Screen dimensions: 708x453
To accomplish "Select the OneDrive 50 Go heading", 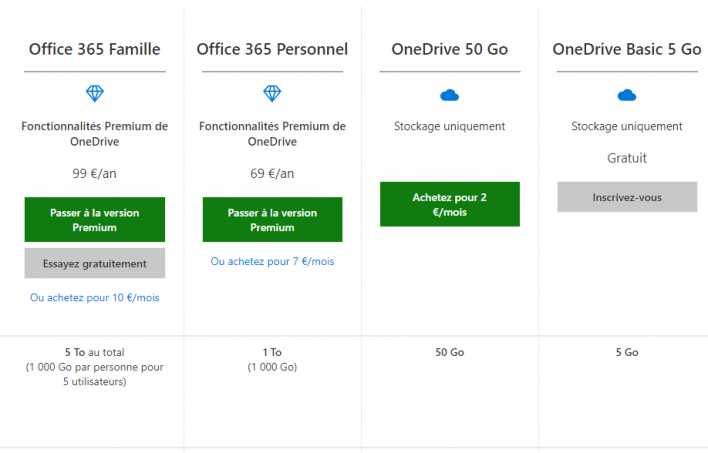I will tap(449, 49).
